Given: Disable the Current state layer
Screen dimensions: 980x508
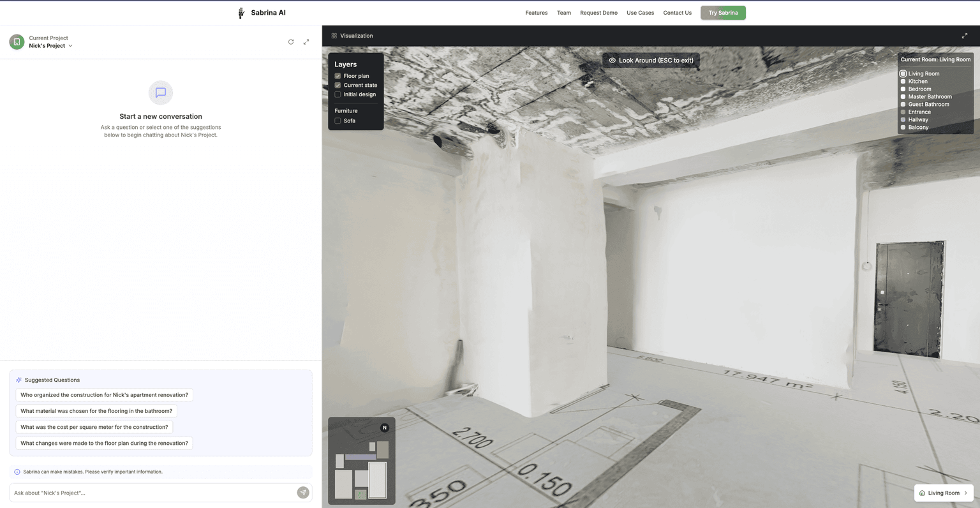Looking at the screenshot, I should point(338,85).
